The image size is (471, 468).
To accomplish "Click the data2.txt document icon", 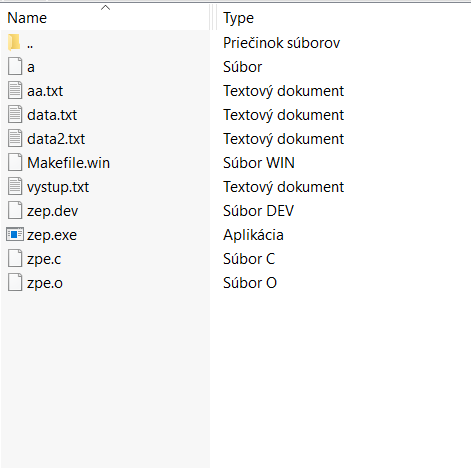I will (x=15, y=138).
